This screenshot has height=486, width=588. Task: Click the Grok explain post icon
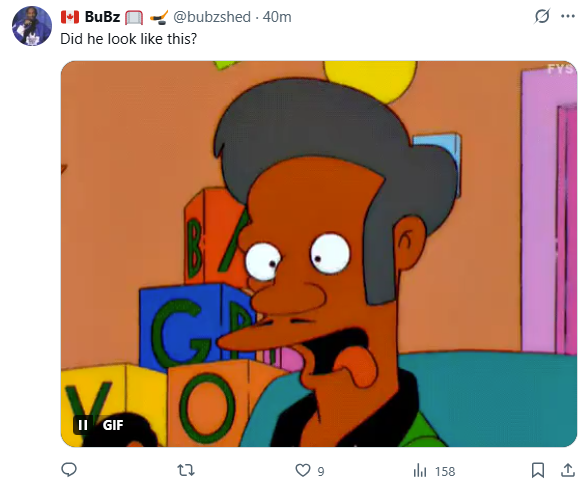pos(542,16)
